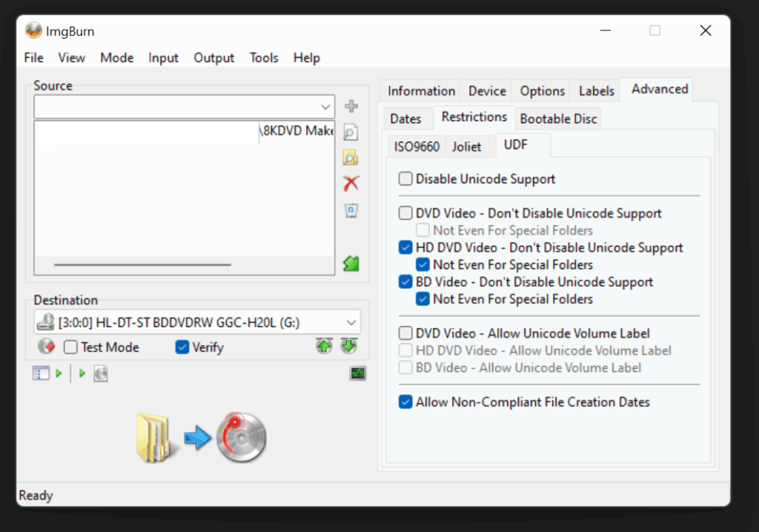Check Disable Unicode Support
The width and height of the screenshot is (759, 532).
coord(405,179)
